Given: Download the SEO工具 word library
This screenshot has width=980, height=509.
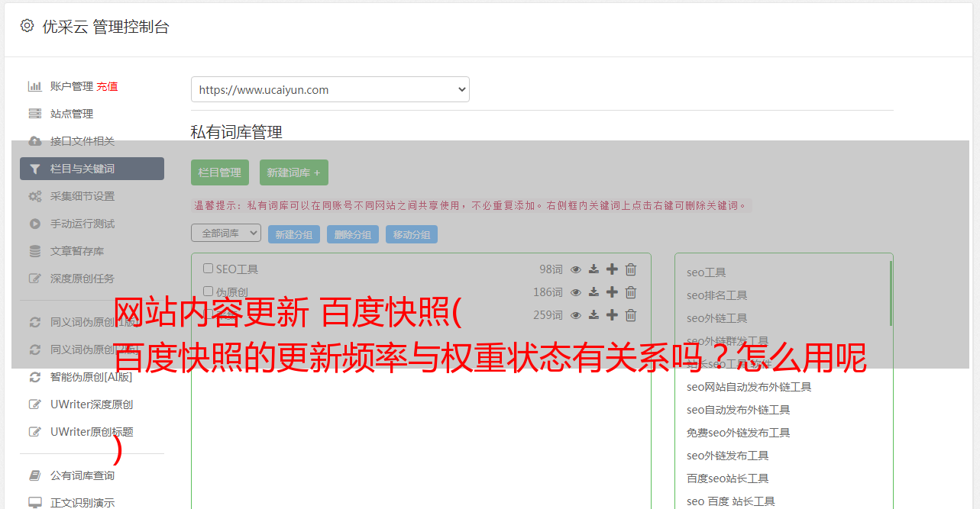Looking at the screenshot, I should (x=593, y=269).
